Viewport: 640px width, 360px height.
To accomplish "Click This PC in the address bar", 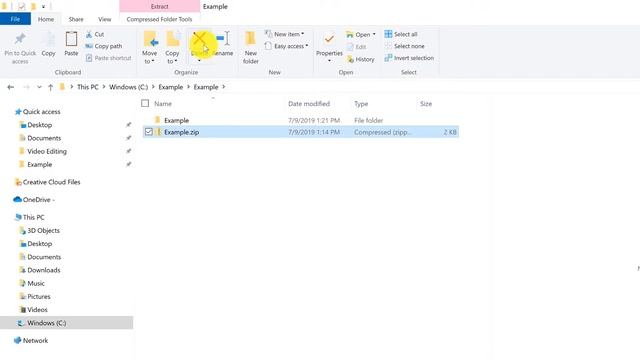I will click(x=88, y=87).
